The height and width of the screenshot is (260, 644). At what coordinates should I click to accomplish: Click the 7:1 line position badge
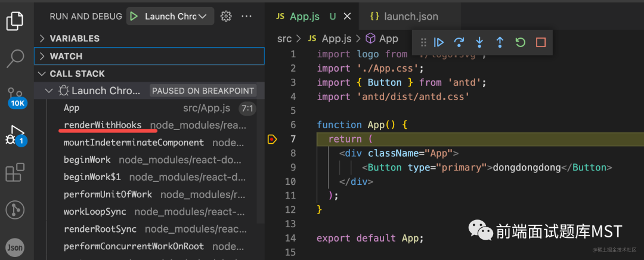pos(247,109)
